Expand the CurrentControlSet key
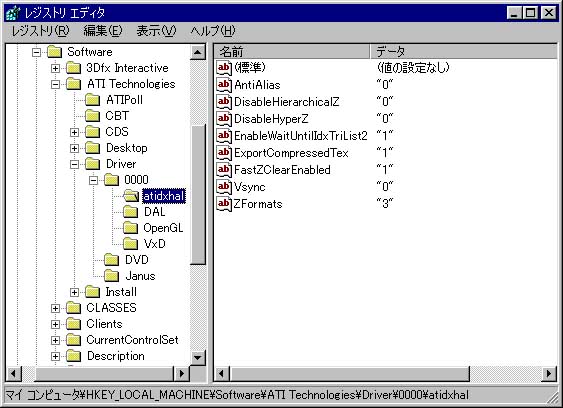 point(55,340)
